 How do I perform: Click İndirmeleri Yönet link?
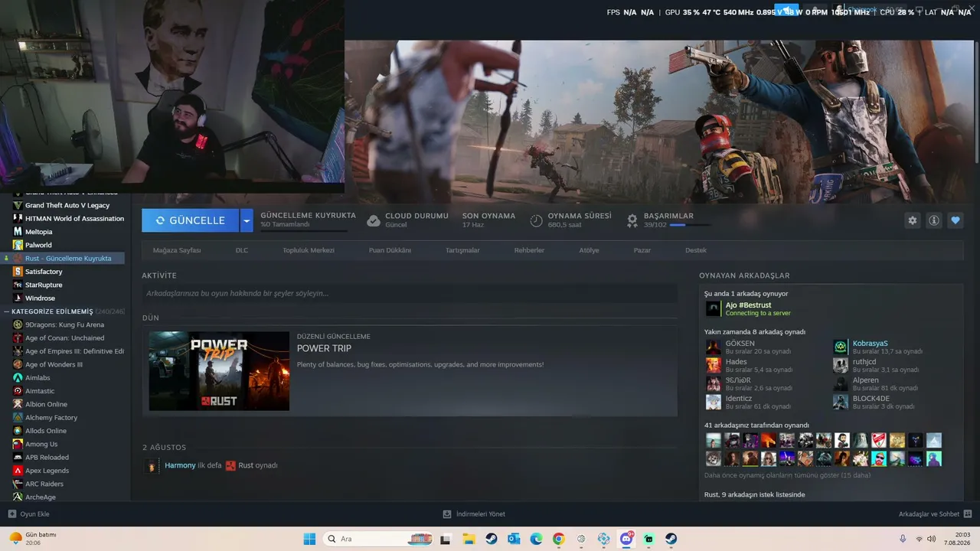[x=474, y=514]
